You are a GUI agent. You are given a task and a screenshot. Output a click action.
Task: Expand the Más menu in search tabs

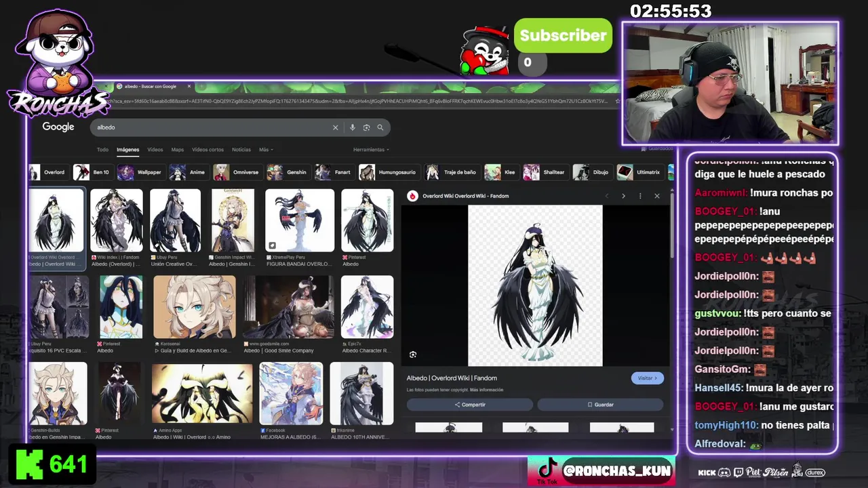tap(265, 150)
